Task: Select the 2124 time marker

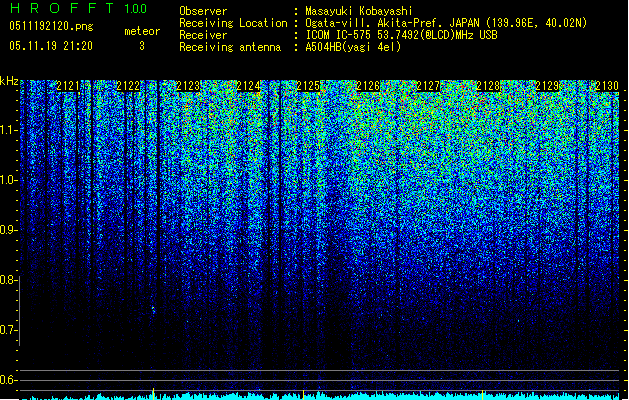Action: [x=248, y=86]
